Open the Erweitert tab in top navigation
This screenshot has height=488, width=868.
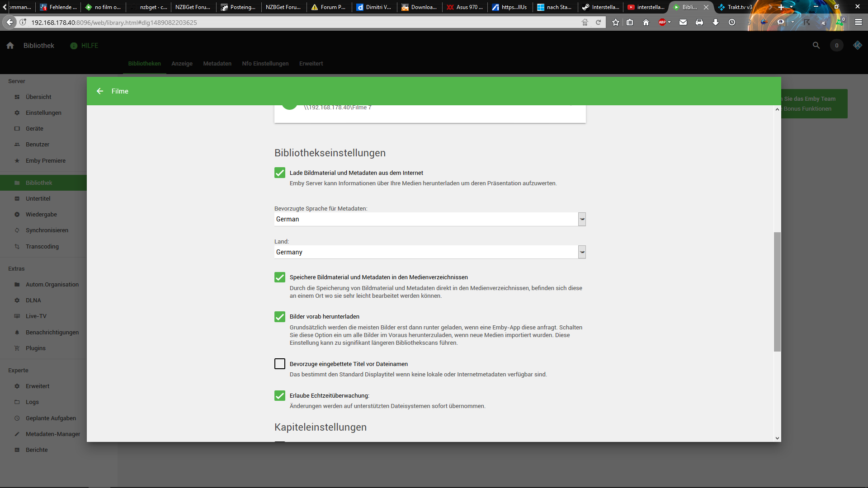[311, 64]
